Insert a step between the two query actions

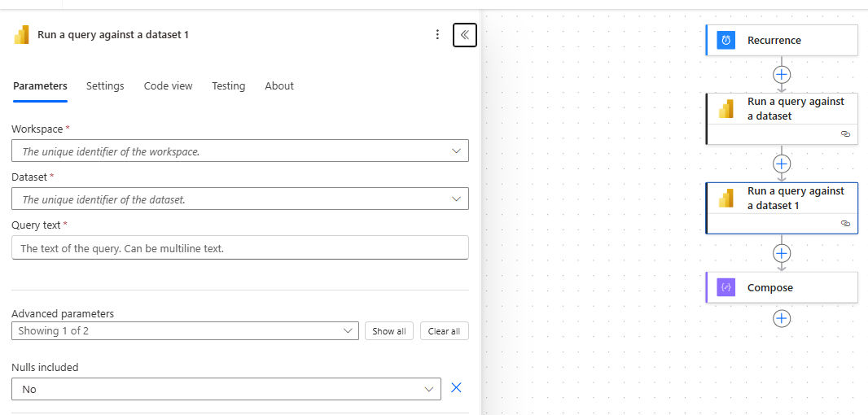click(781, 164)
